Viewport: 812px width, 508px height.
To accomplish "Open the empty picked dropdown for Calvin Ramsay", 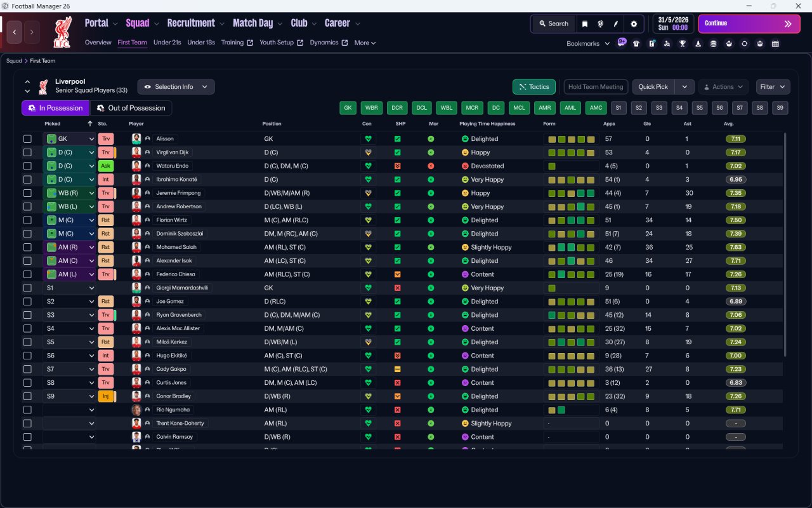I will click(x=70, y=437).
